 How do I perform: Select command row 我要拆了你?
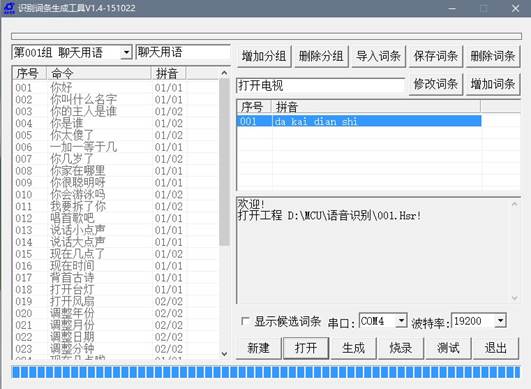coord(115,207)
